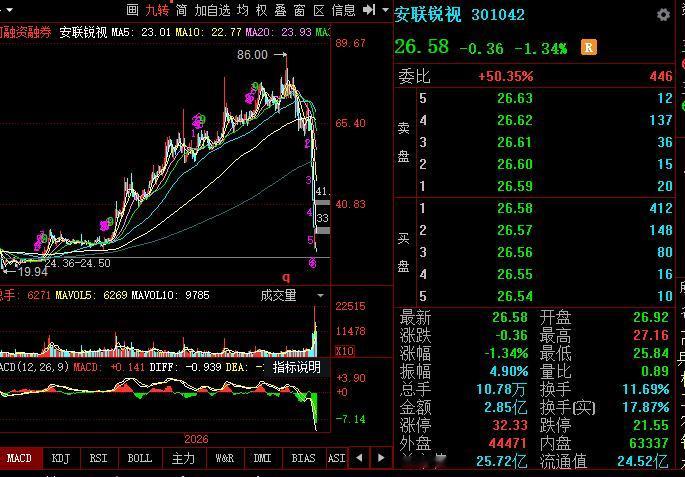Switch to the BIAS indicator tab
The height and width of the screenshot is (477, 685).
pyautogui.click(x=303, y=458)
